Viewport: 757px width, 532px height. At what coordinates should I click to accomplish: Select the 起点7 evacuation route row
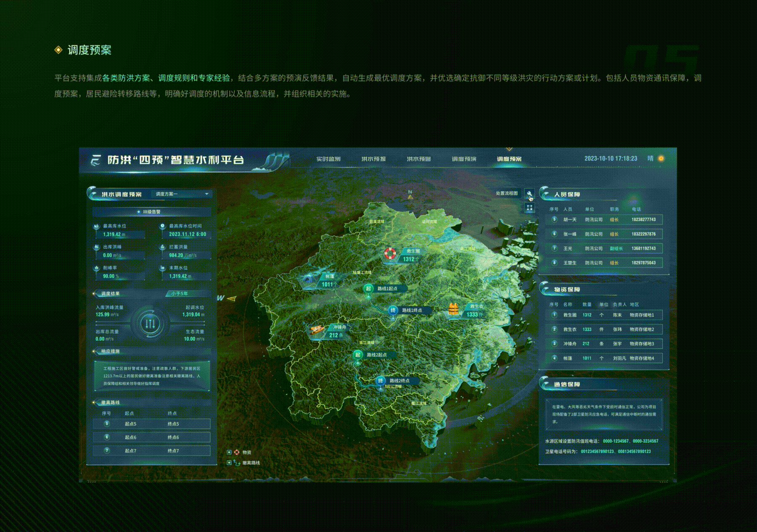tap(152, 450)
